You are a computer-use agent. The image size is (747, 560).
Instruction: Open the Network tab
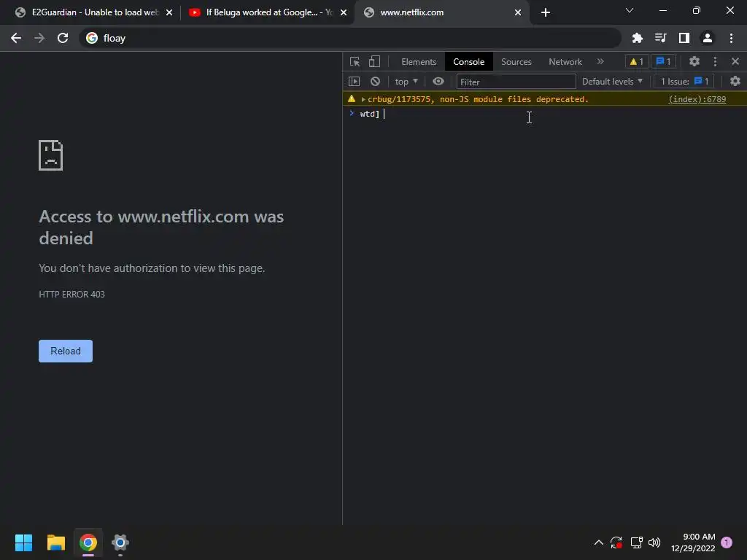click(565, 62)
